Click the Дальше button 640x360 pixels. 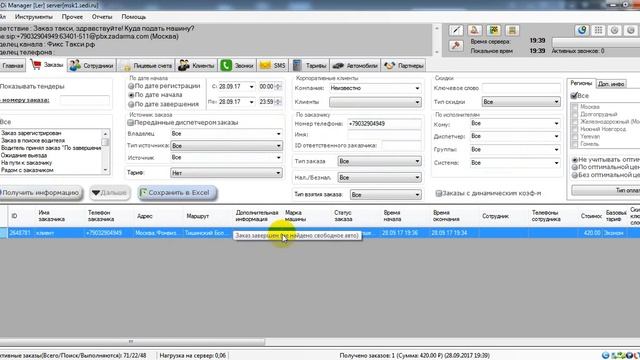click(x=109, y=193)
